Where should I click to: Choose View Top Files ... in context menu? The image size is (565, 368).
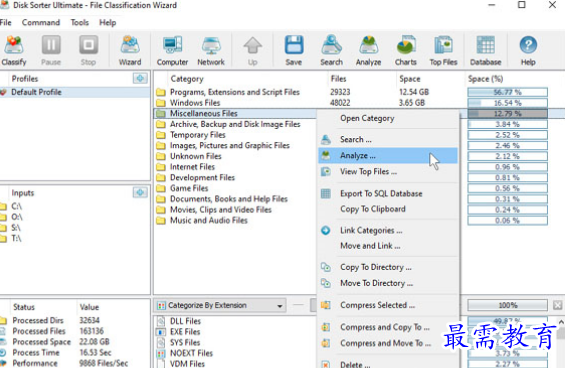click(388, 172)
